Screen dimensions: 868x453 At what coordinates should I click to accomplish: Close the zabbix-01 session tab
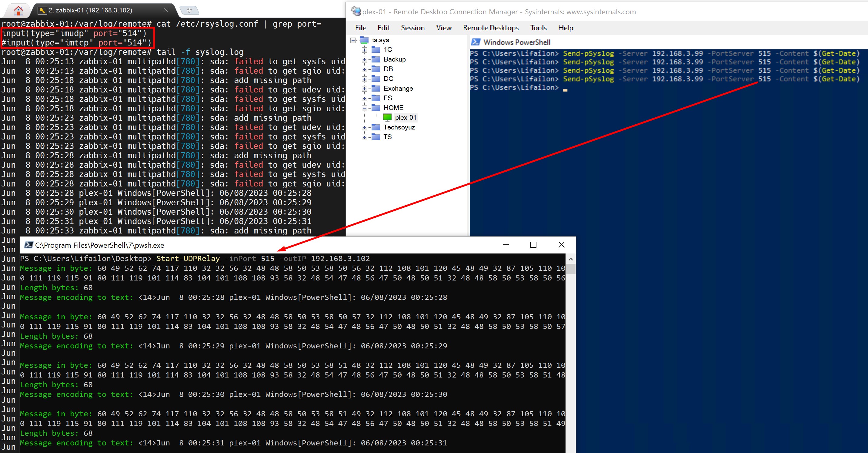point(166,10)
